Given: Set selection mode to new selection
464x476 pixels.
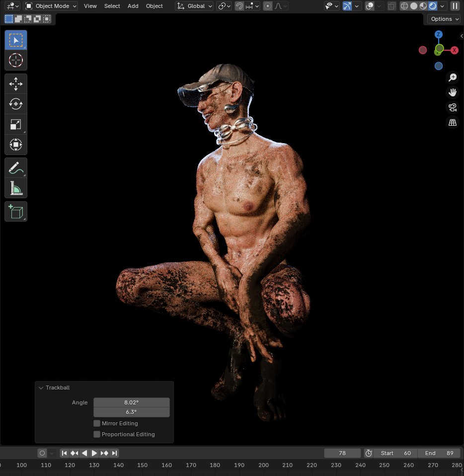Looking at the screenshot, I should (9, 19).
